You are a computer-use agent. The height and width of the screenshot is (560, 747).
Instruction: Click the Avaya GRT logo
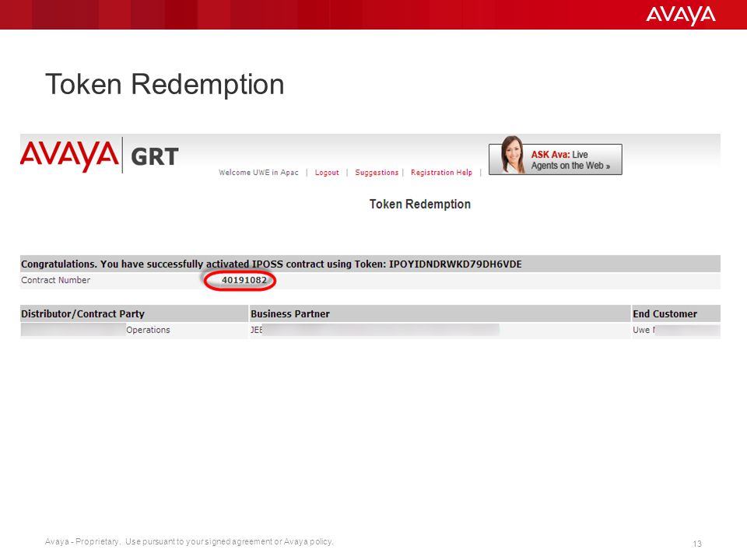pyautogui.click(x=100, y=156)
